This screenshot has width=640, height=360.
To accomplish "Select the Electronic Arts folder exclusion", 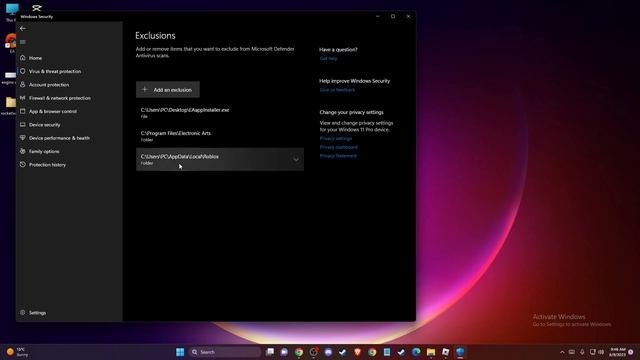I will (x=220, y=136).
